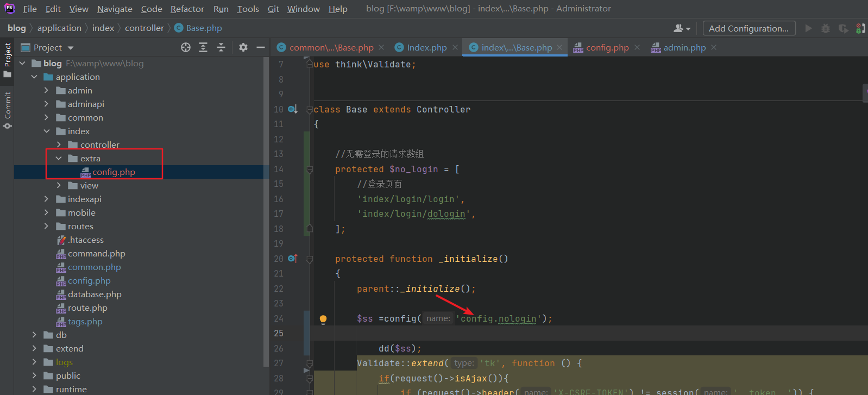Viewport: 868px width, 395px height.
Task: Click the application breadcrumb
Action: point(59,28)
